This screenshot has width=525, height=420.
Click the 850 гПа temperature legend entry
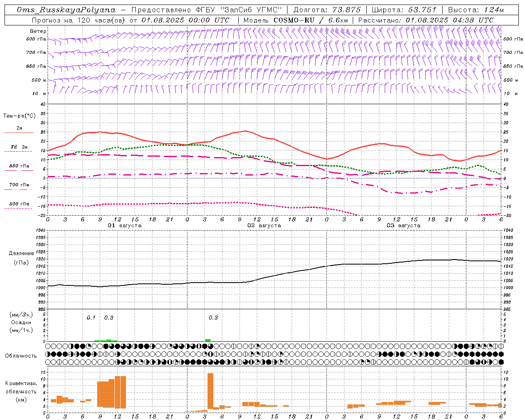[x=19, y=166]
